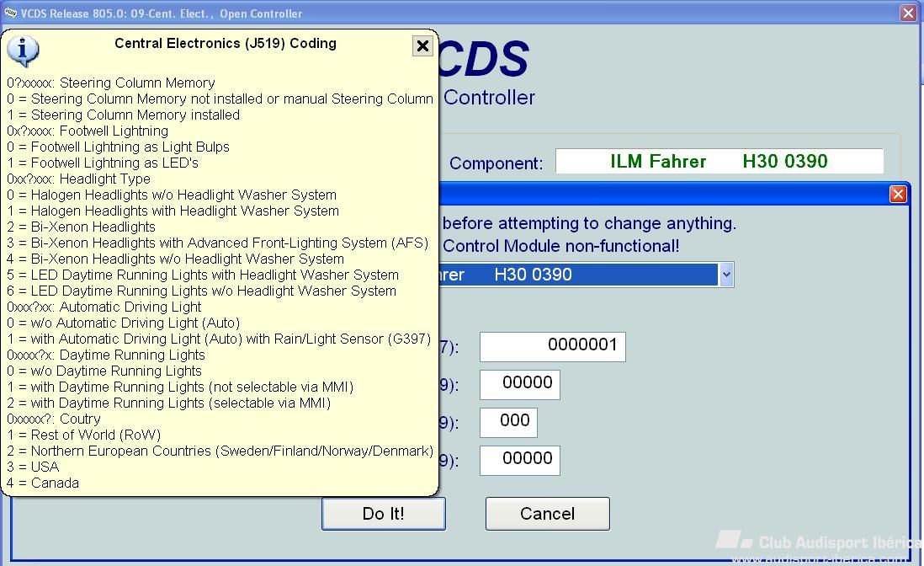
Task: Click '2 = Northern European Countries' line
Action: [x=220, y=451]
